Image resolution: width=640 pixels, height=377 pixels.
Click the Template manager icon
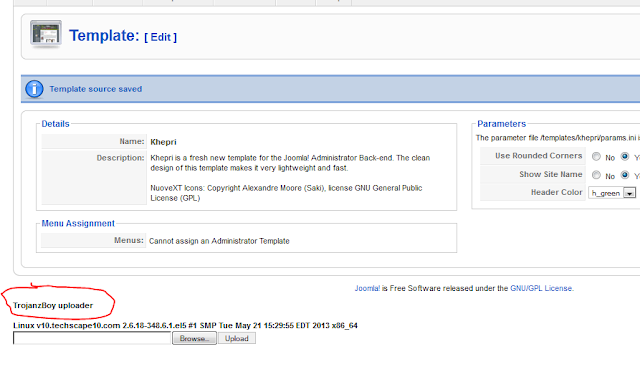[46, 34]
